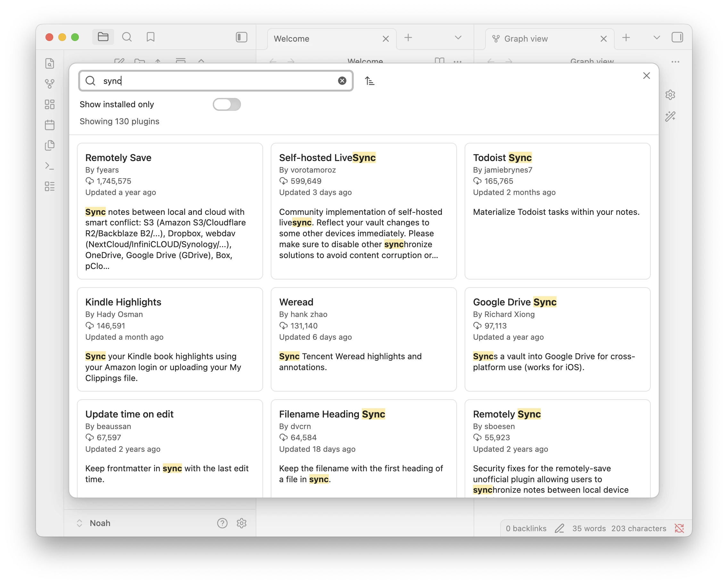Image resolution: width=728 pixels, height=584 pixels.
Task: Click the 0 backlinks status item
Action: coord(526,529)
